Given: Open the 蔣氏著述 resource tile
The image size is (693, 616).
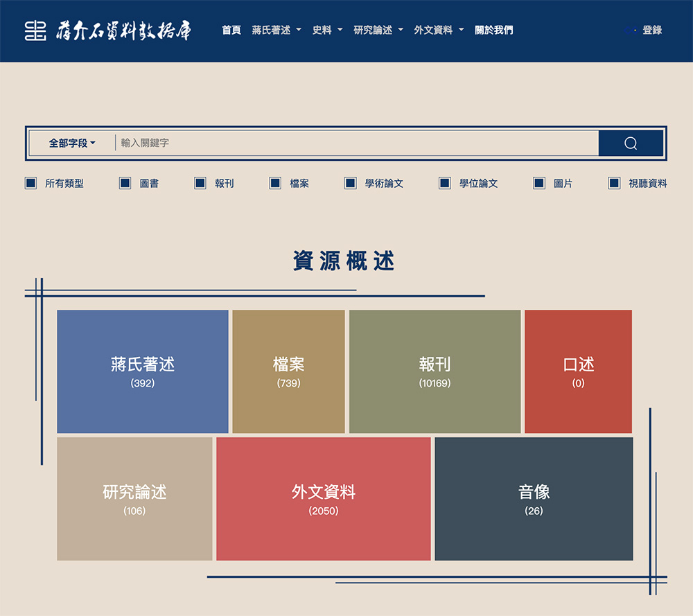Looking at the screenshot, I should point(142,371).
